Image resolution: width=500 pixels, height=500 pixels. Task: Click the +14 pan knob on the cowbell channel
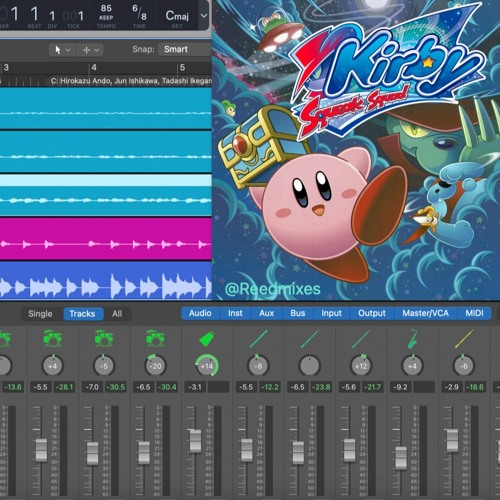click(x=207, y=366)
